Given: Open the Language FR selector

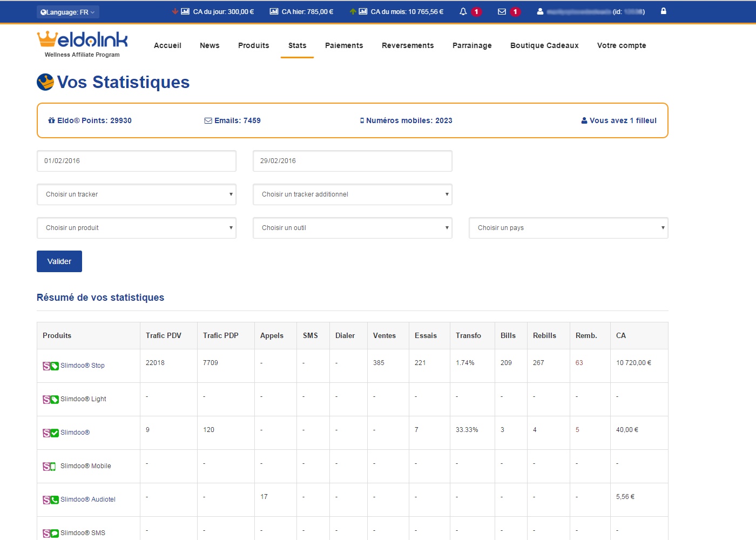Looking at the screenshot, I should coord(67,12).
